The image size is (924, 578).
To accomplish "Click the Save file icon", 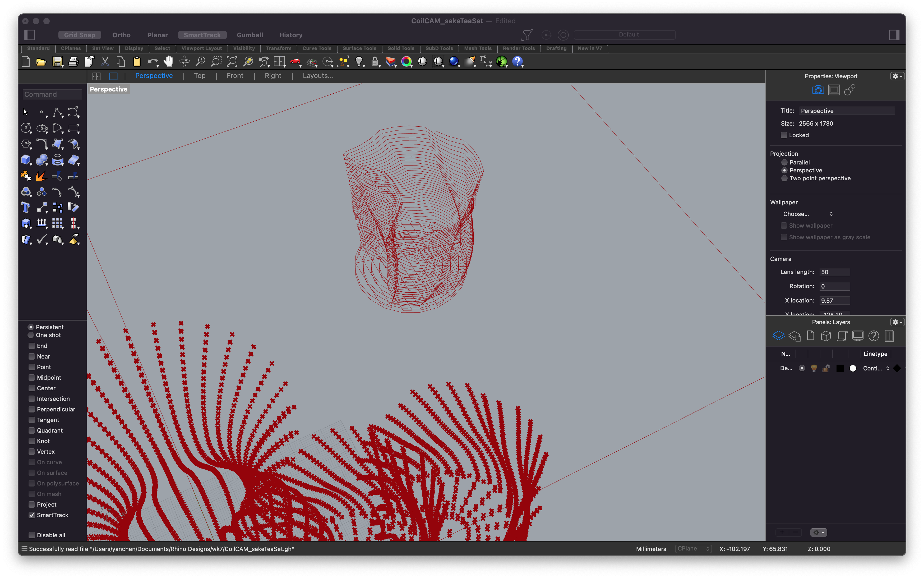I will point(57,61).
